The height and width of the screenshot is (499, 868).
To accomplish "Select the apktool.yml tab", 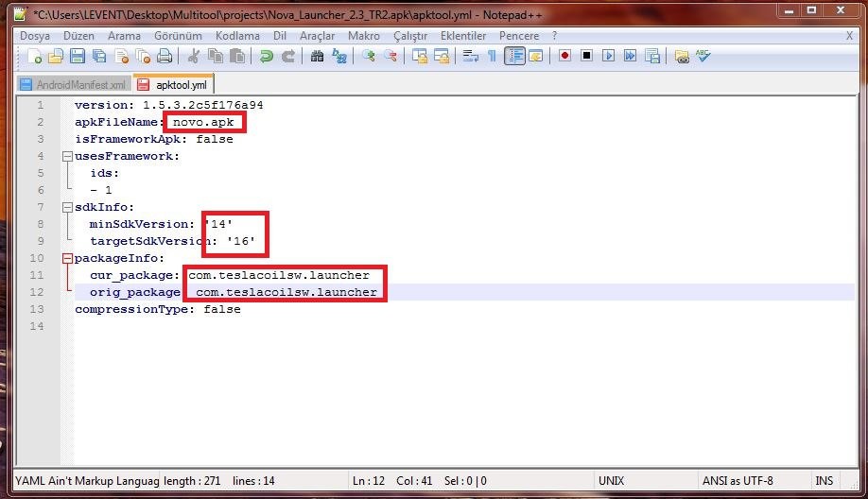I will [173, 84].
